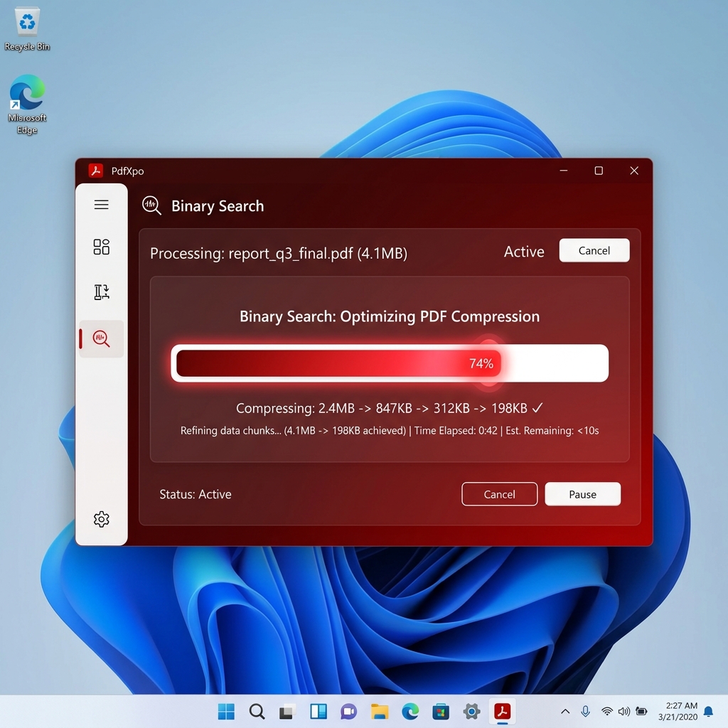Expand the hidden icons chevron in the tray
Viewport: 728px width, 728px height.
click(564, 711)
